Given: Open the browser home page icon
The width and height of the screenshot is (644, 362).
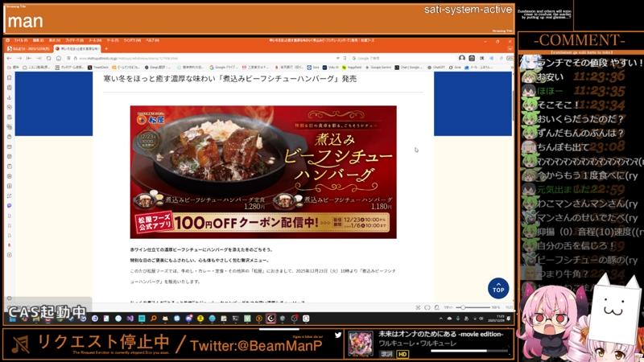Looking at the screenshot, I should point(58,58).
